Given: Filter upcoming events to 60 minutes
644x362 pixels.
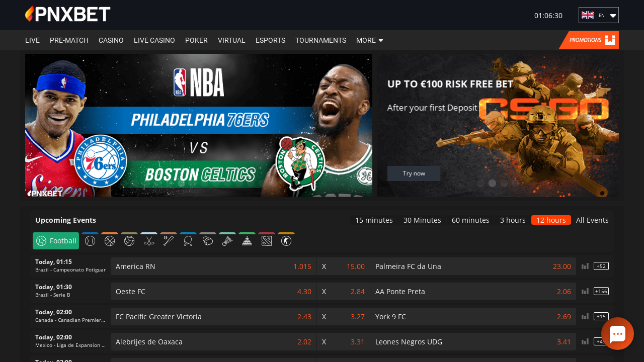Looking at the screenshot, I should tap(470, 220).
